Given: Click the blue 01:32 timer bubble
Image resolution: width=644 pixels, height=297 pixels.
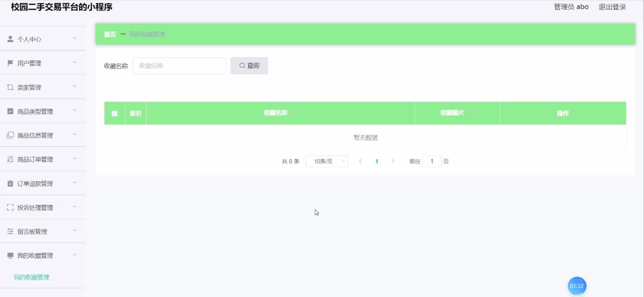Looking at the screenshot, I should click(577, 286).
